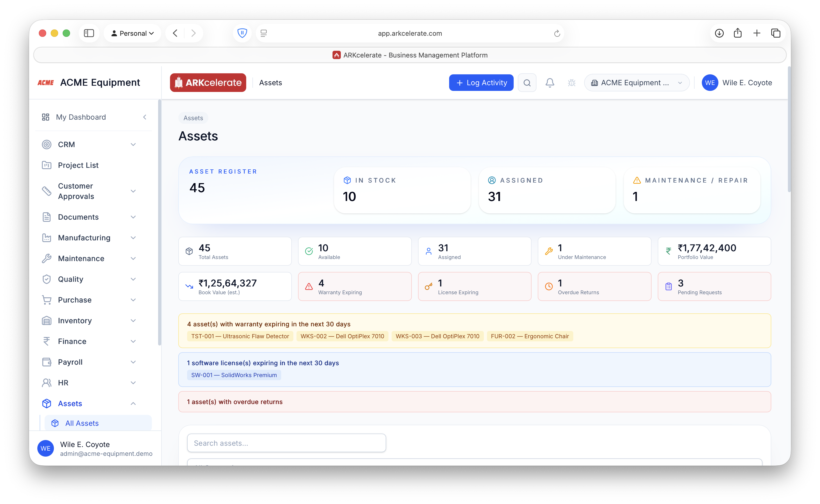Click the WE avatar in header
The height and width of the screenshot is (504, 820).
tap(710, 83)
